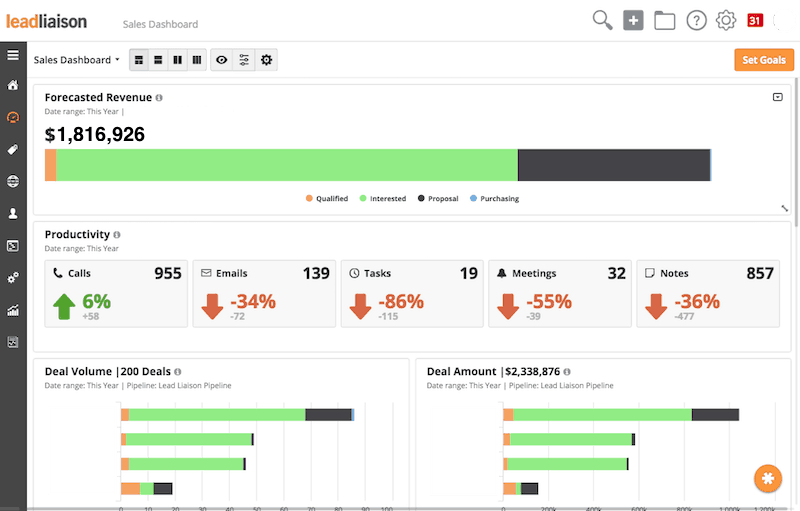Click the Forecasted Revenue info icon

(159, 97)
